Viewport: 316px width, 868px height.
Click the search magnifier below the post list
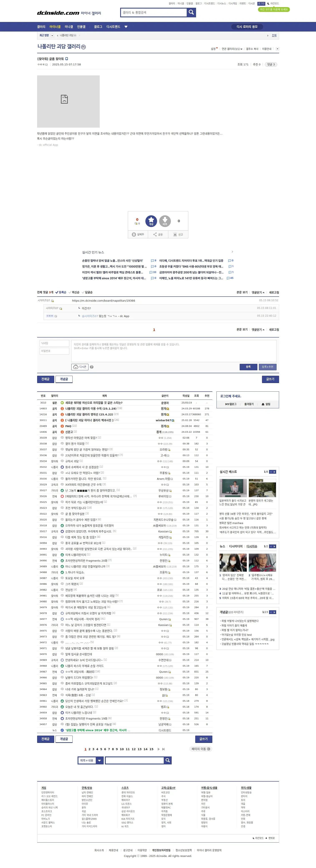tap(167, 760)
